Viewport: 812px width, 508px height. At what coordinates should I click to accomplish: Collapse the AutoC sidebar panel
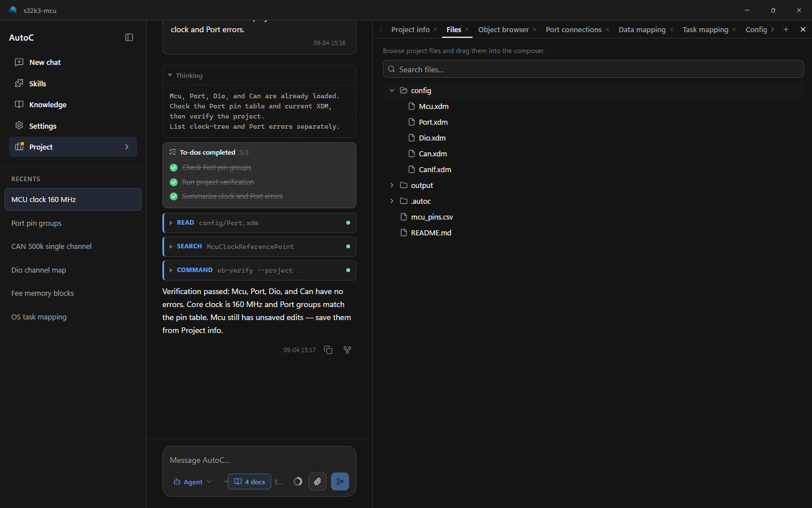click(x=129, y=37)
